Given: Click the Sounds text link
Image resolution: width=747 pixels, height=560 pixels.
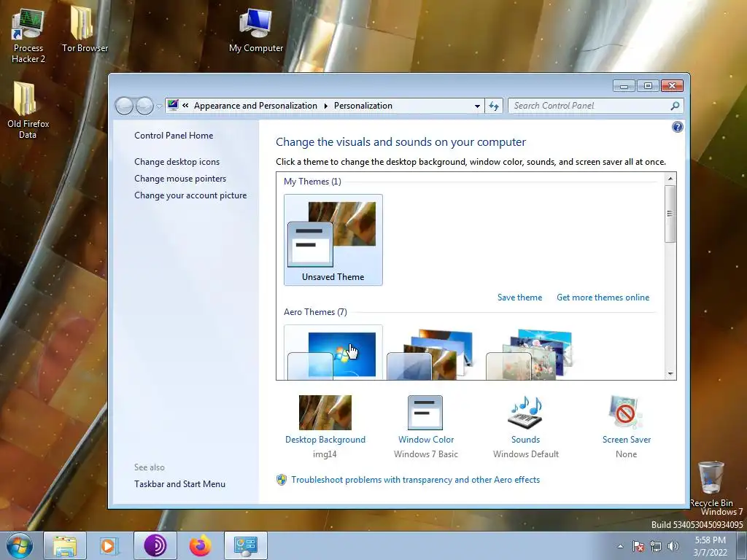Looking at the screenshot, I should (x=525, y=440).
